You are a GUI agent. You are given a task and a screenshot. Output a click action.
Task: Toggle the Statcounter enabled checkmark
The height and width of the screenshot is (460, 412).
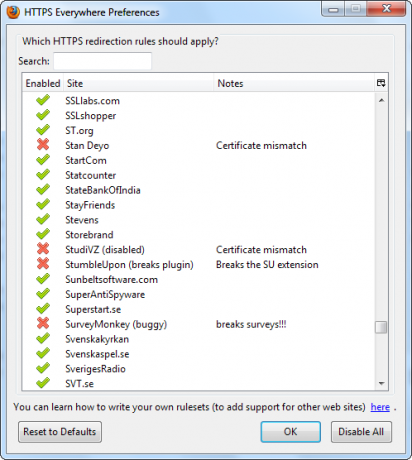click(43, 175)
